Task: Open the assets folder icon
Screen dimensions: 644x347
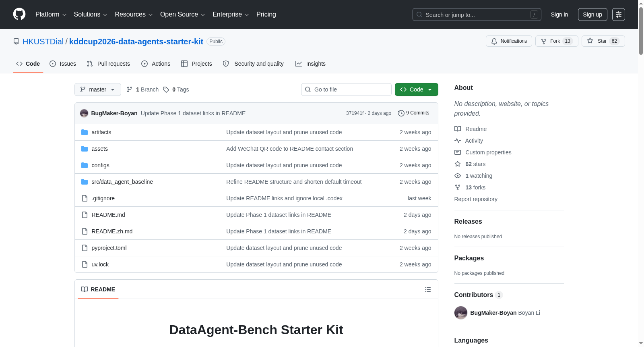Action: pos(85,149)
